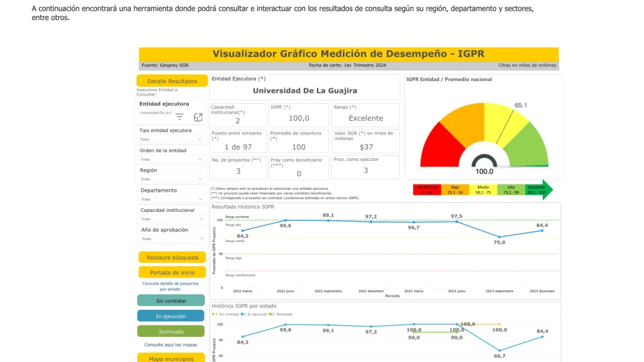Open the Capacidad institucional dropdown
Screen dimensions: 644x362
(172, 219)
